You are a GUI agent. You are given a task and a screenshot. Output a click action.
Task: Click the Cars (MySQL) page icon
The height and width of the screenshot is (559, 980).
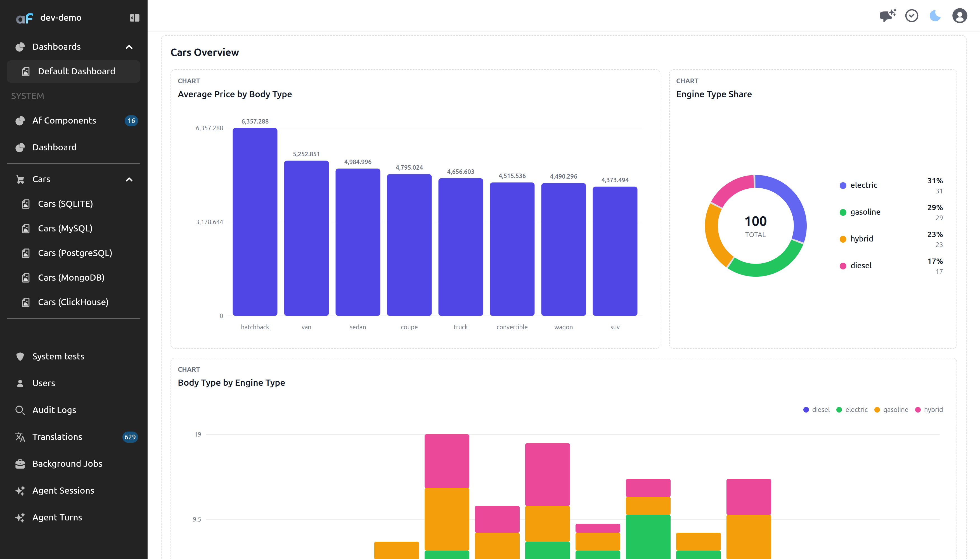26,228
